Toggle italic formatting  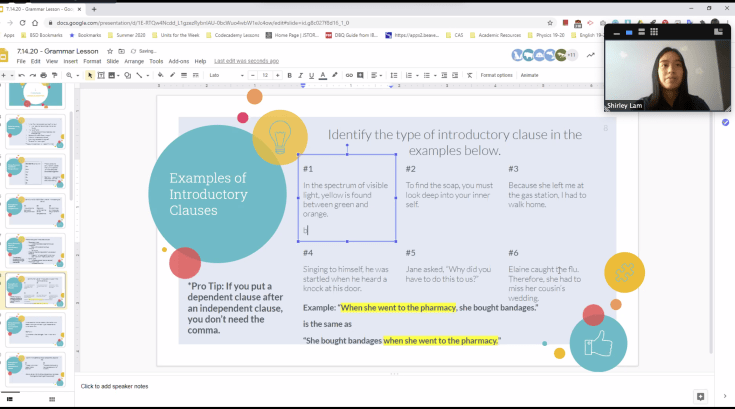(x=300, y=75)
